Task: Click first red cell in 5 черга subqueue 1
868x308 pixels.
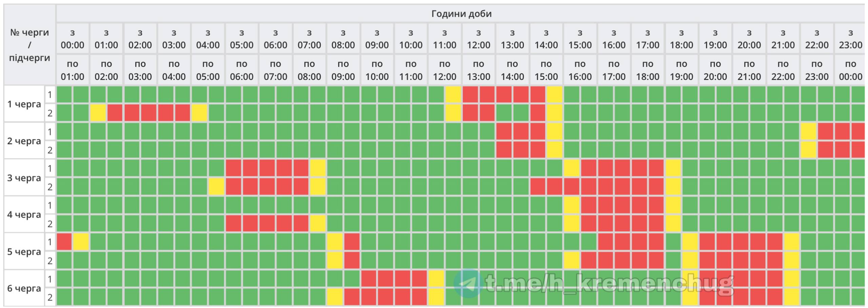Action: [64, 242]
